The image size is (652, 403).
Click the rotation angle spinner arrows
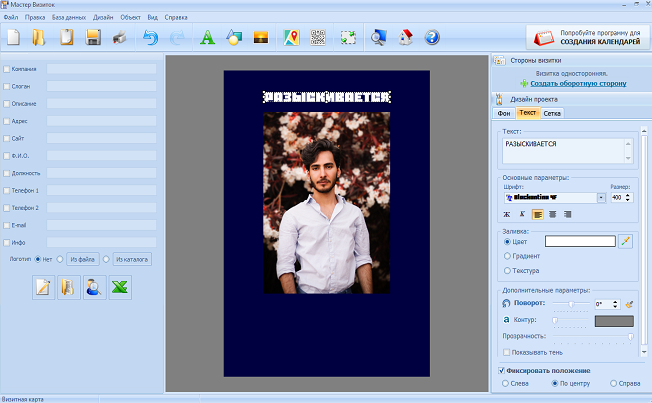615,304
